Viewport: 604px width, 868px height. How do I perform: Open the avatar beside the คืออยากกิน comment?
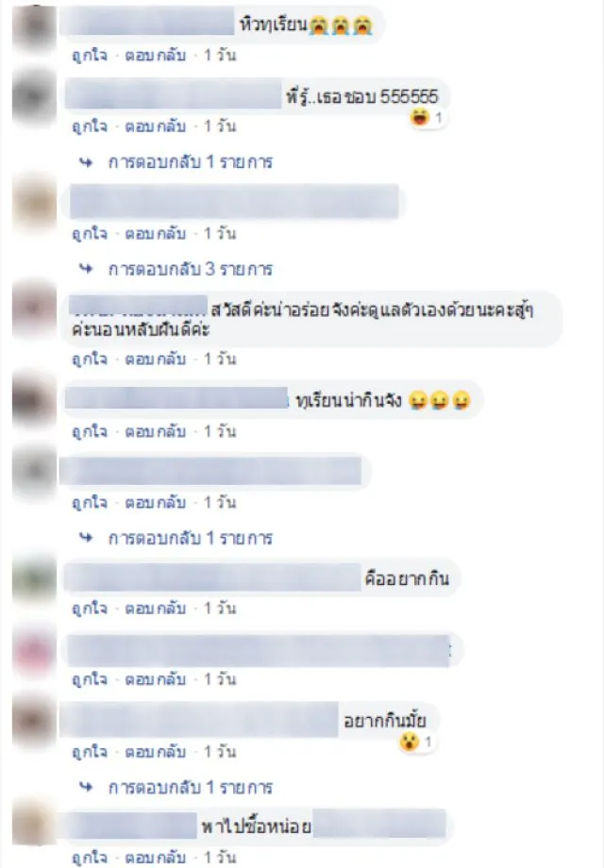(34, 578)
